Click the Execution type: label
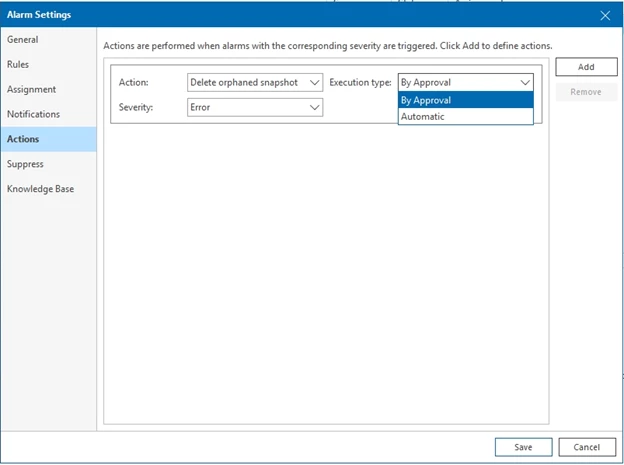This screenshot has height=465, width=624. coord(361,82)
